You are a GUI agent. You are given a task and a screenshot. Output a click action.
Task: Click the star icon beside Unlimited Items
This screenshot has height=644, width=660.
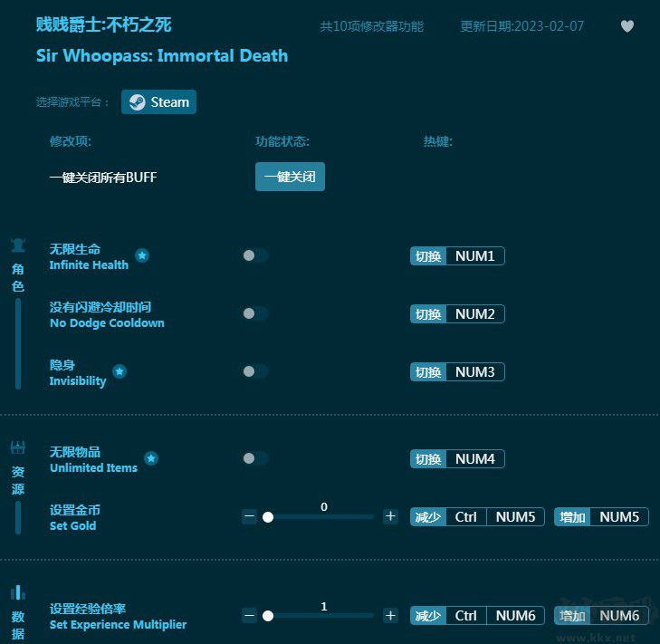coord(151,458)
